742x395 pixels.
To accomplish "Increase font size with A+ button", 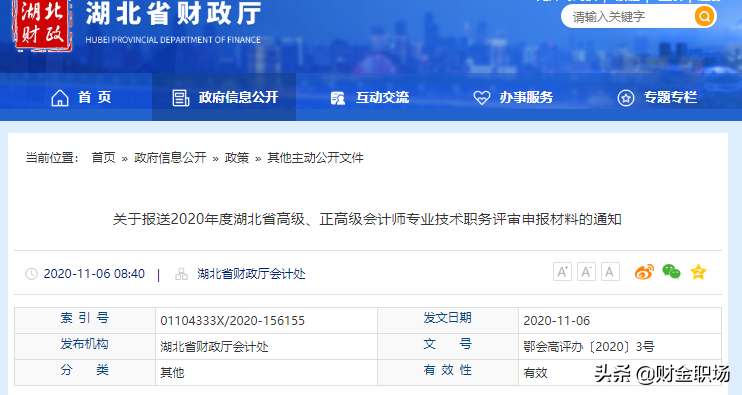I will coord(562,272).
